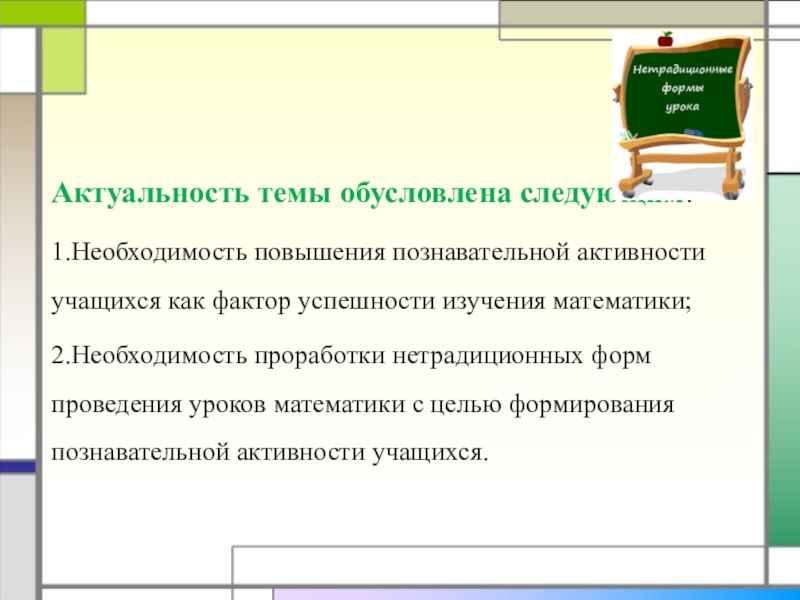The width and height of the screenshot is (800, 600).
Task: Click the line '1.Необходимость повышения познавательной активности'
Action: pyautogui.click(x=378, y=252)
